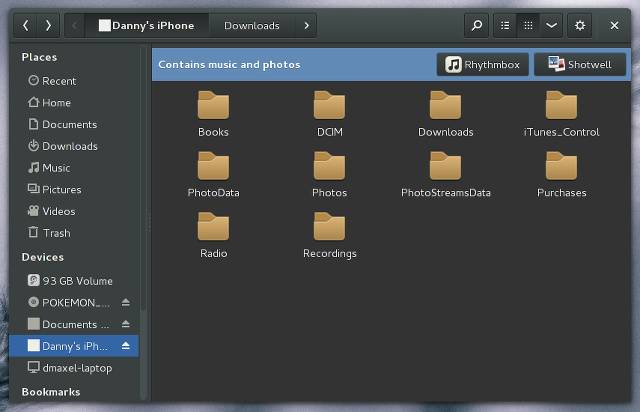Expand the view options dropdown arrow

[551, 26]
